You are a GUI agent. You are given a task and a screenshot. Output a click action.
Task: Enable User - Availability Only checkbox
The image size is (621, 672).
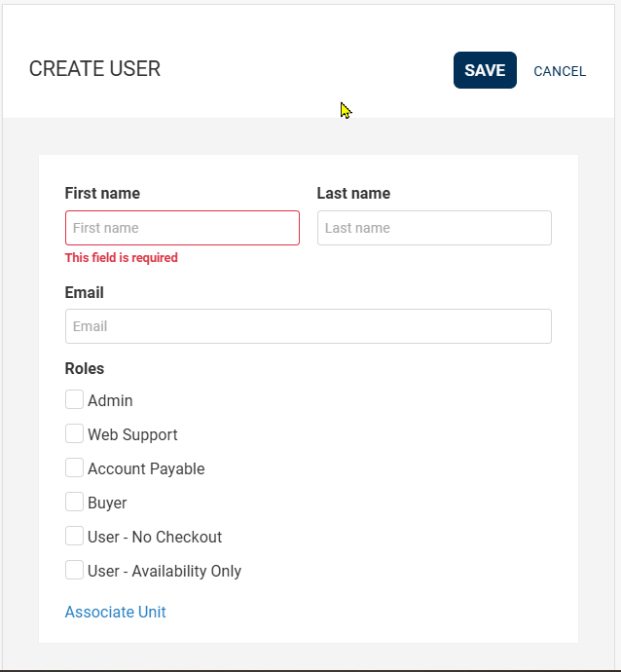coord(75,570)
